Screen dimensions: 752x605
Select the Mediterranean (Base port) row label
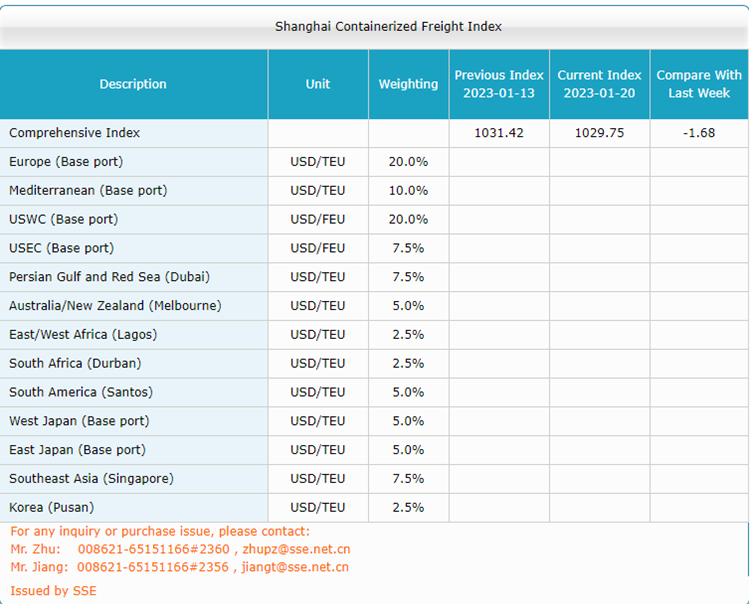click(x=88, y=190)
